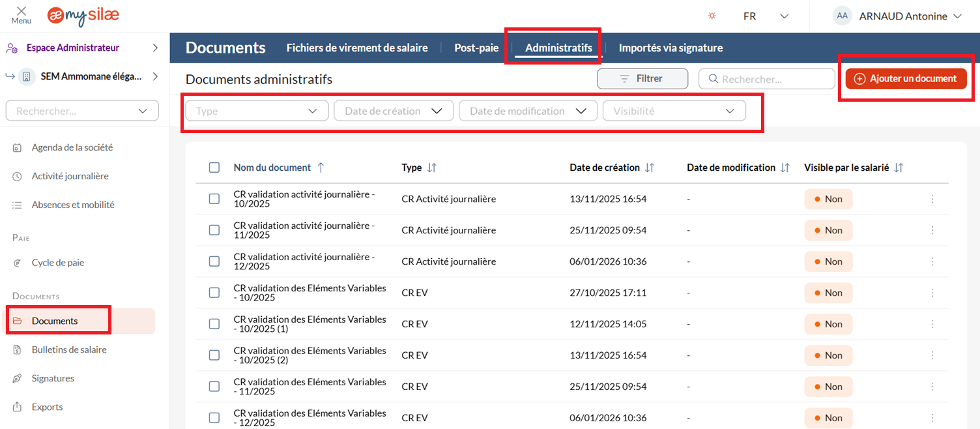
Task: Tick checkbox for CR validation Eléments Variables 11/2025
Action: (x=214, y=387)
